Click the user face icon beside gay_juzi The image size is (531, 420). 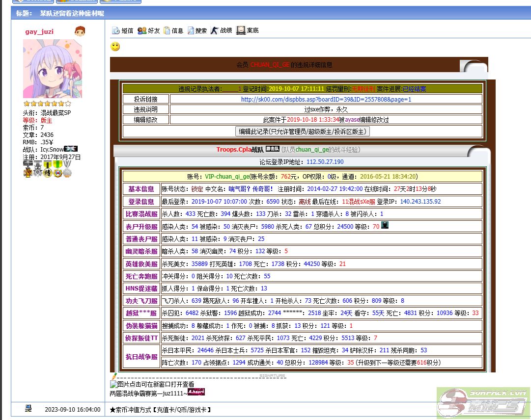click(80, 31)
